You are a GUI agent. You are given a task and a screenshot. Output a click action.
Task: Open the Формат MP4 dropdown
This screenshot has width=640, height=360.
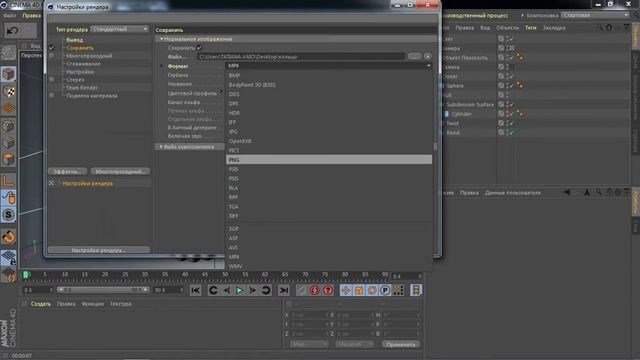pyautogui.click(x=329, y=66)
